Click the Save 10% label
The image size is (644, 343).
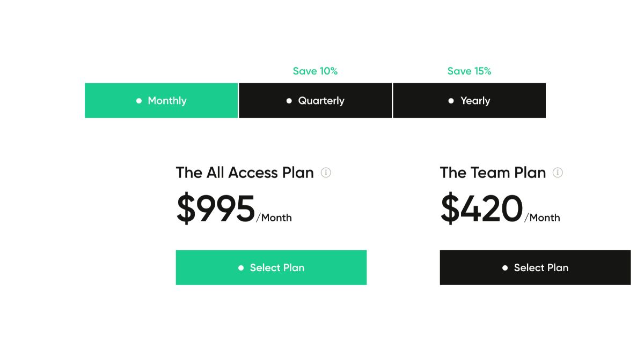tap(315, 71)
